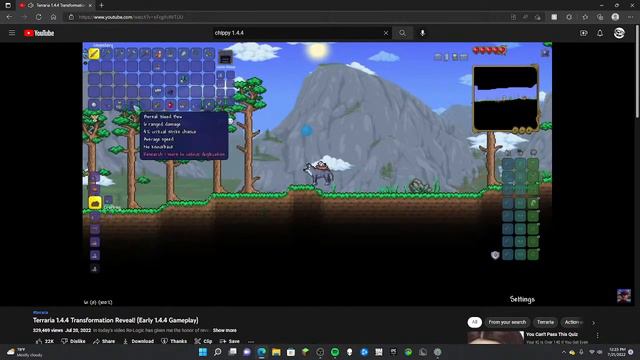Save the video to a playlist
The height and width of the screenshot is (360, 640).
coord(229,341)
